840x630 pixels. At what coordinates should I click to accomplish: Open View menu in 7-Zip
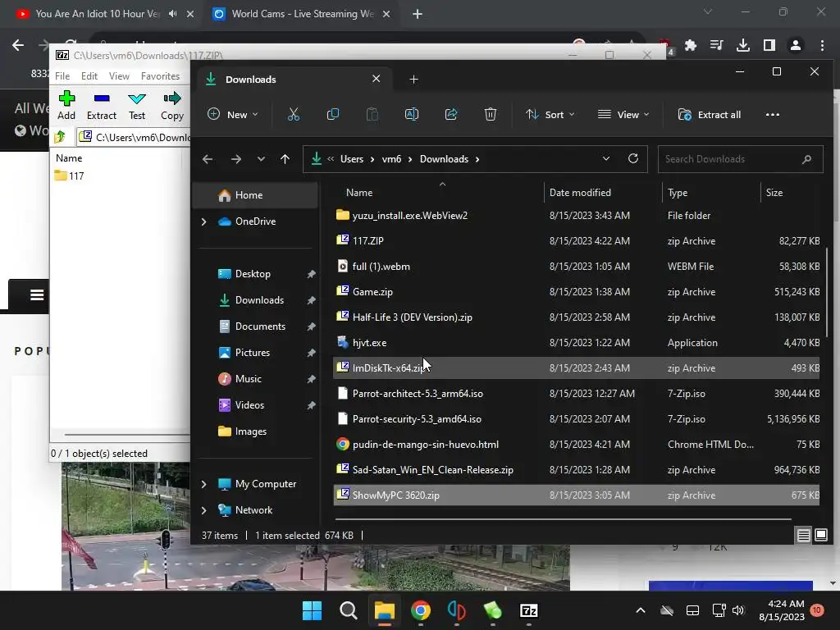coord(119,76)
